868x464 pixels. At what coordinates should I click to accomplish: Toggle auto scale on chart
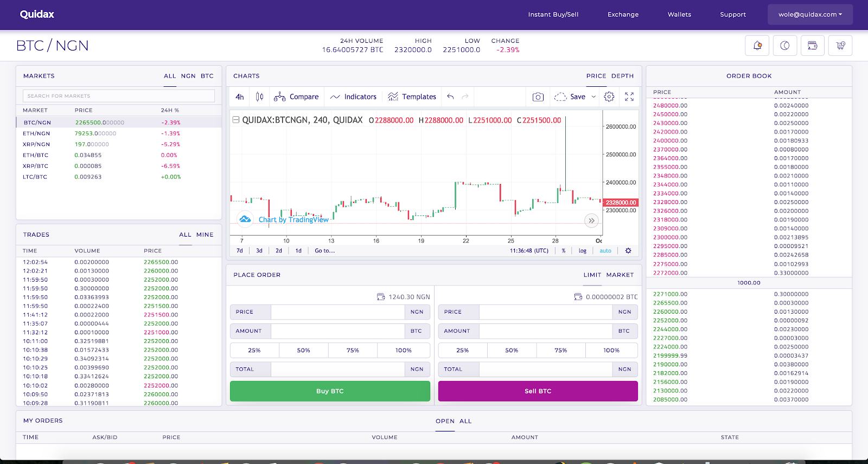click(605, 251)
